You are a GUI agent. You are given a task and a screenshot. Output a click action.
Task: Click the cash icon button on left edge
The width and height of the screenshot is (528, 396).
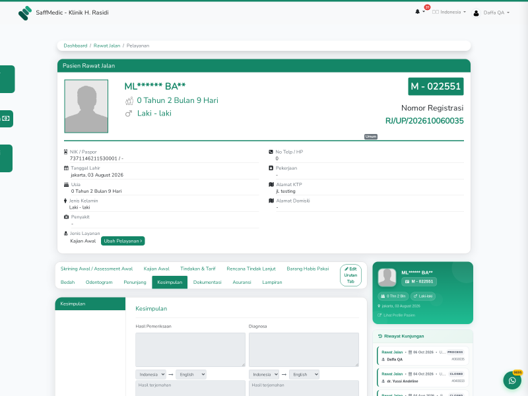point(6,119)
